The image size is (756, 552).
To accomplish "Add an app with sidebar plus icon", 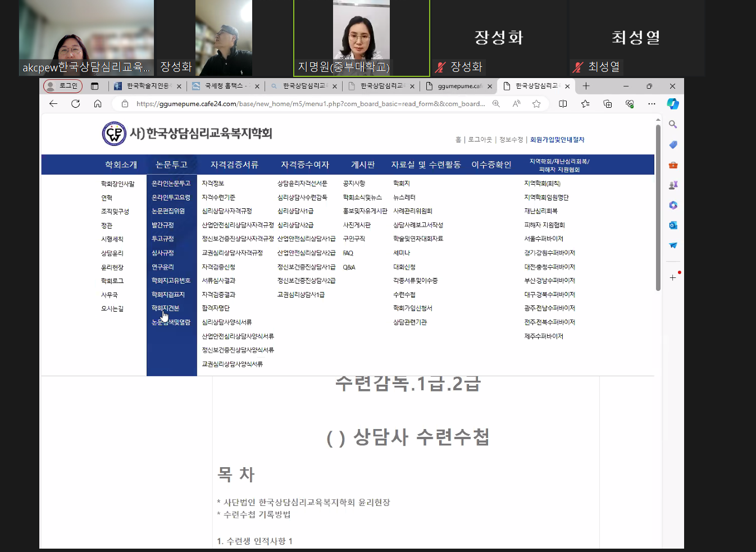I will coord(673,277).
